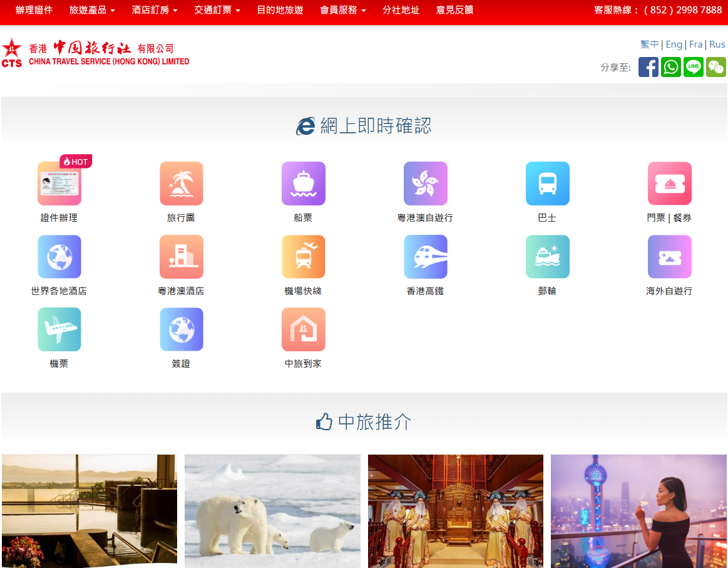
Task: Click the 世界各地酒店 globe icon
Action: click(59, 257)
